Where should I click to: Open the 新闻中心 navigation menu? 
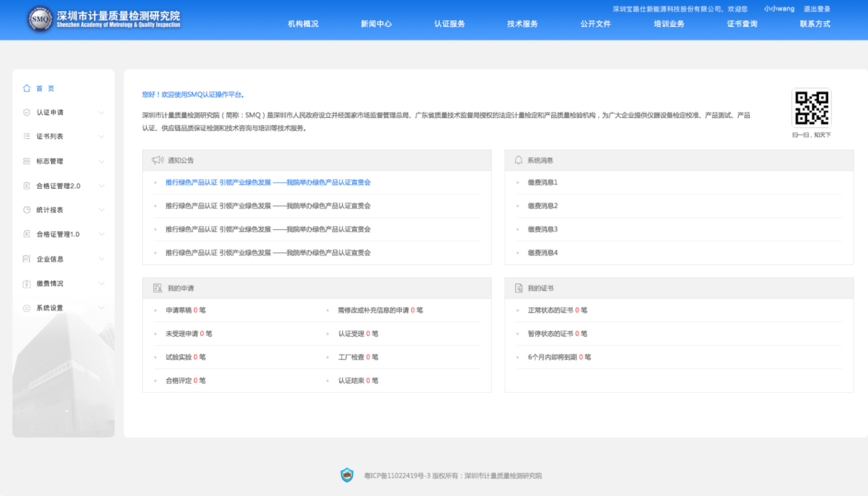[376, 23]
